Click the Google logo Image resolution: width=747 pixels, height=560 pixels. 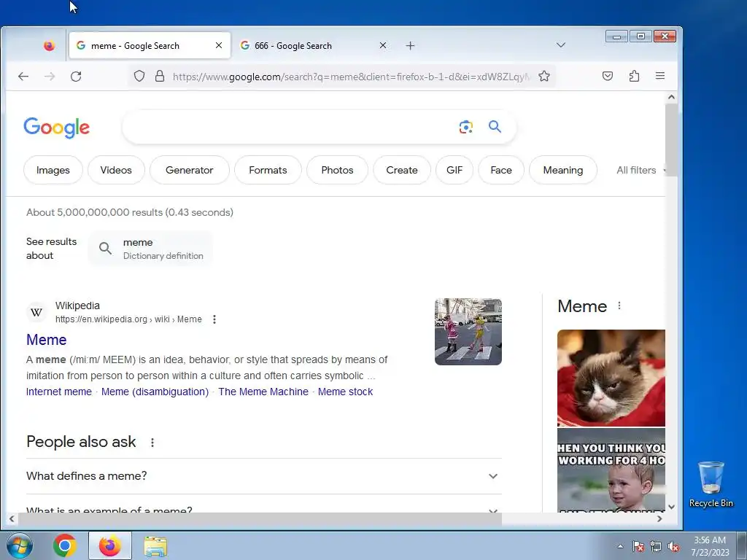(57, 128)
